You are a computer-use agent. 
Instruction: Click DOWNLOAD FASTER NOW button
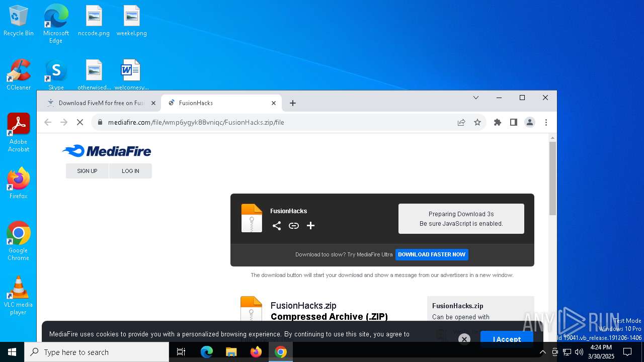(x=432, y=254)
